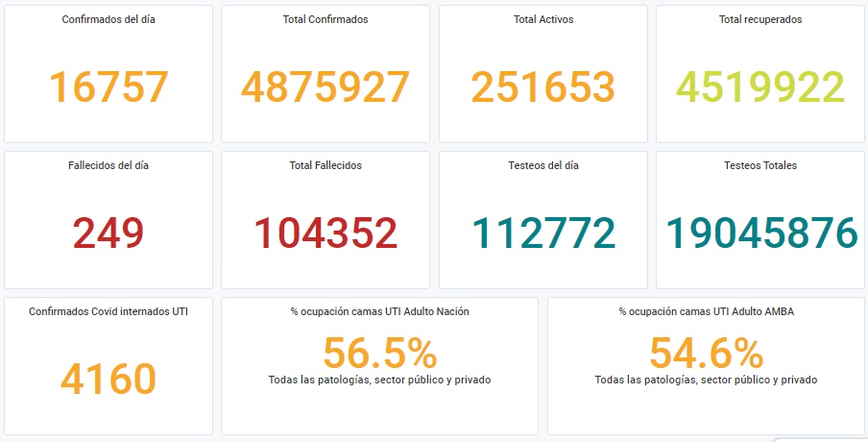This screenshot has height=442, width=868.
Task: Select the 'Testeos Totales' card title
Action: [760, 165]
